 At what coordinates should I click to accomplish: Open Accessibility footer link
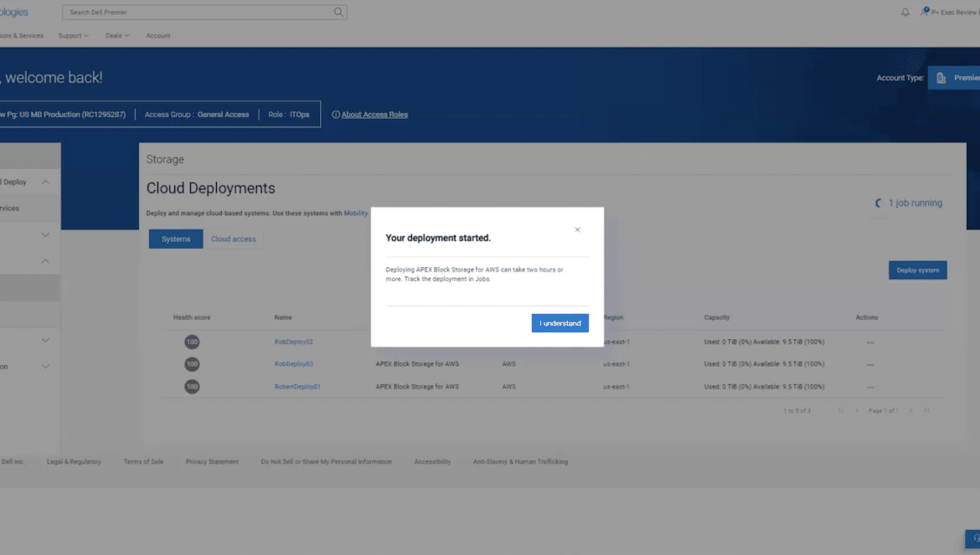pyautogui.click(x=432, y=462)
